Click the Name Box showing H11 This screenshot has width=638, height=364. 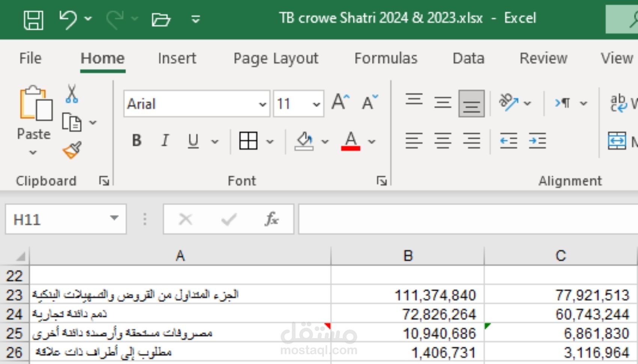(x=56, y=220)
